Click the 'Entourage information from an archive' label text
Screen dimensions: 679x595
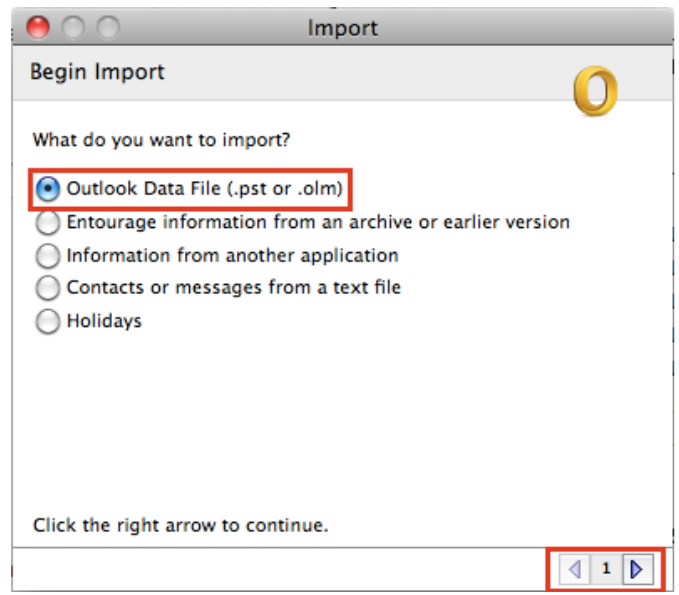(x=318, y=222)
